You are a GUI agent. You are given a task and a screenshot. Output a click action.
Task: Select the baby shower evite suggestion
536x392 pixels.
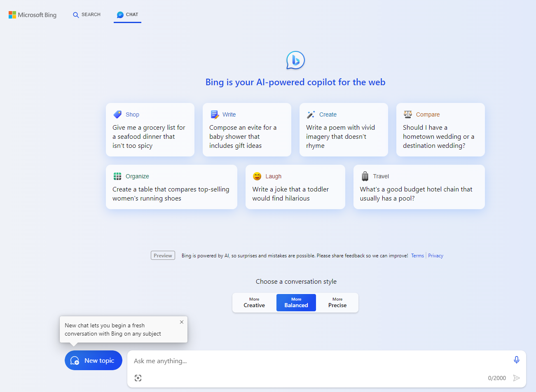247,130
